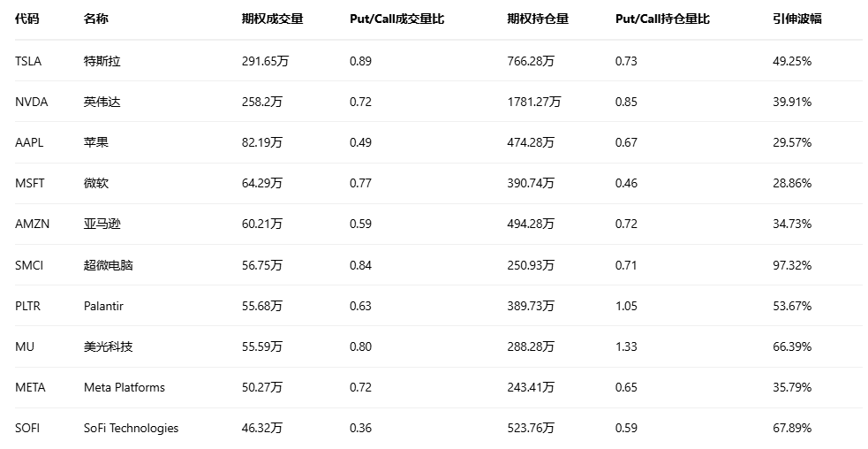Click the 苹果 stock name
Screen dimensions: 868x449
96,142
